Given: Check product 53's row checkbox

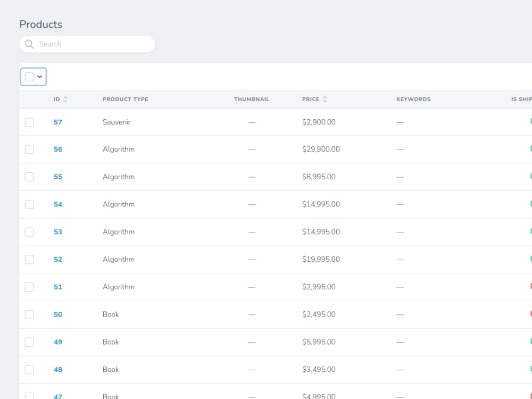Looking at the screenshot, I should click(29, 231).
